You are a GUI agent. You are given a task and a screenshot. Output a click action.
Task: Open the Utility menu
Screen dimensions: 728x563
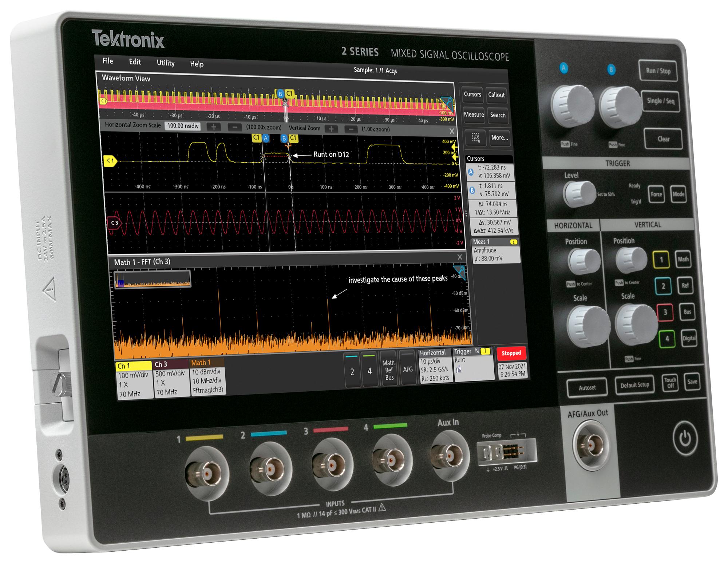point(166,63)
